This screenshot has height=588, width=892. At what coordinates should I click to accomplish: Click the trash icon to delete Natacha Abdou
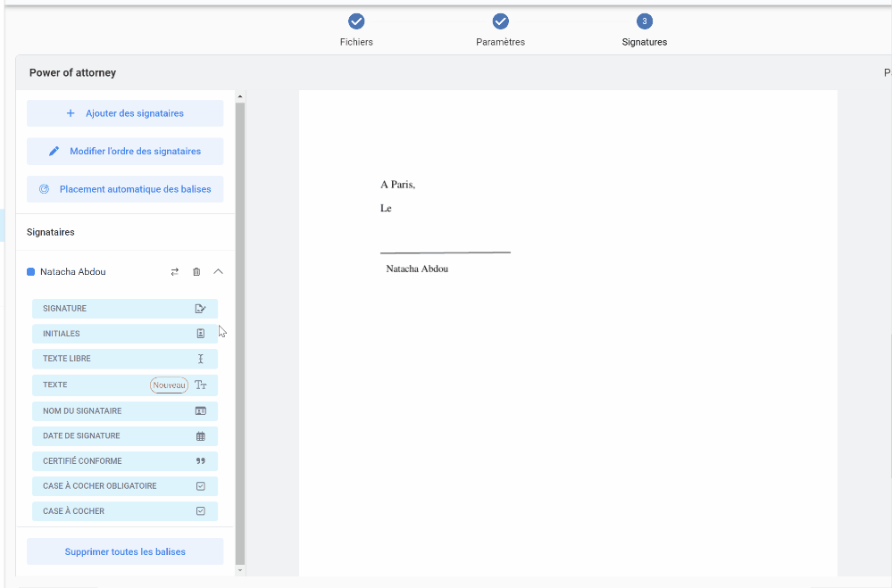click(x=196, y=272)
